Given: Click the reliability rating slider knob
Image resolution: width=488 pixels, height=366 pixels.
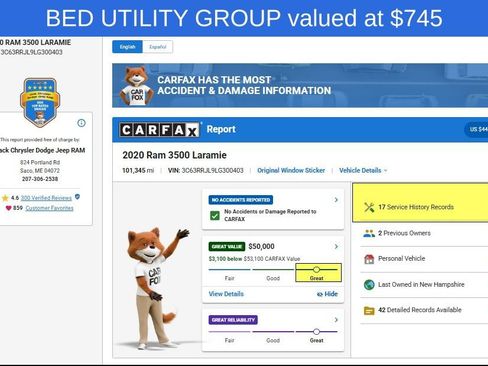Looking at the screenshot, I should point(316,331).
